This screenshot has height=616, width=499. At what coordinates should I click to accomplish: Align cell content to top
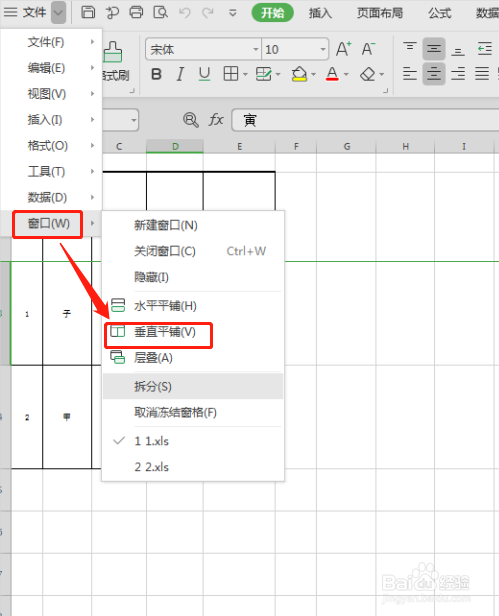[410, 49]
